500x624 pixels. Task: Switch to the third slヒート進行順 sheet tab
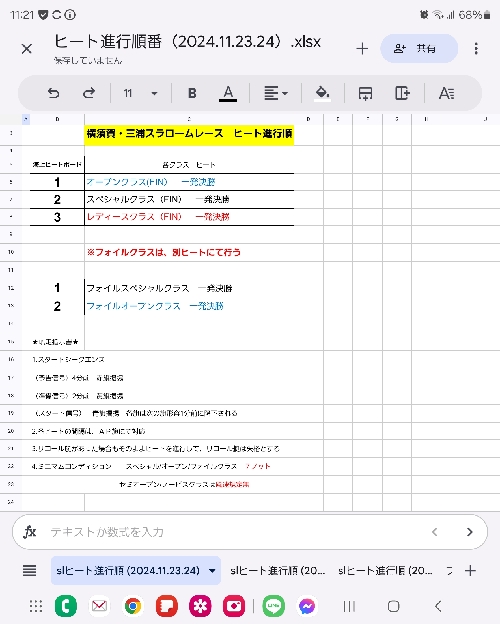[385, 571]
